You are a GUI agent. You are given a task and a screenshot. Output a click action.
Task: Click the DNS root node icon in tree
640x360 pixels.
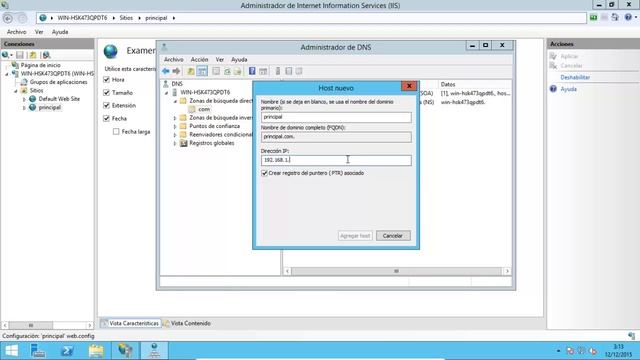point(166,84)
